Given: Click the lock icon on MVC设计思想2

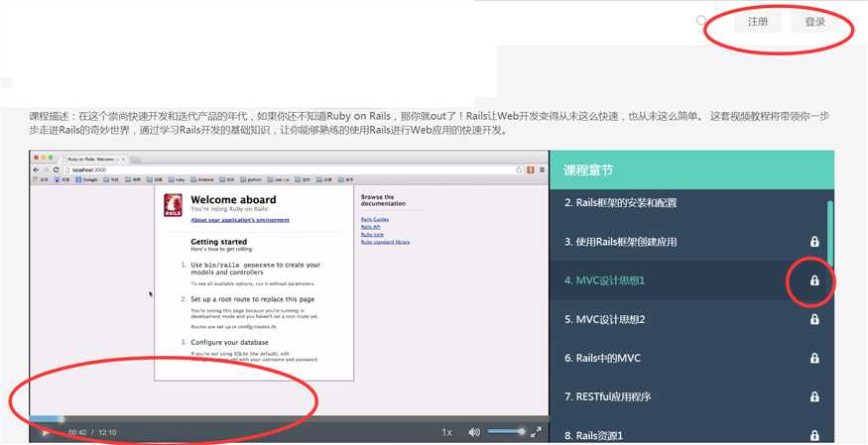Looking at the screenshot, I should (x=814, y=319).
